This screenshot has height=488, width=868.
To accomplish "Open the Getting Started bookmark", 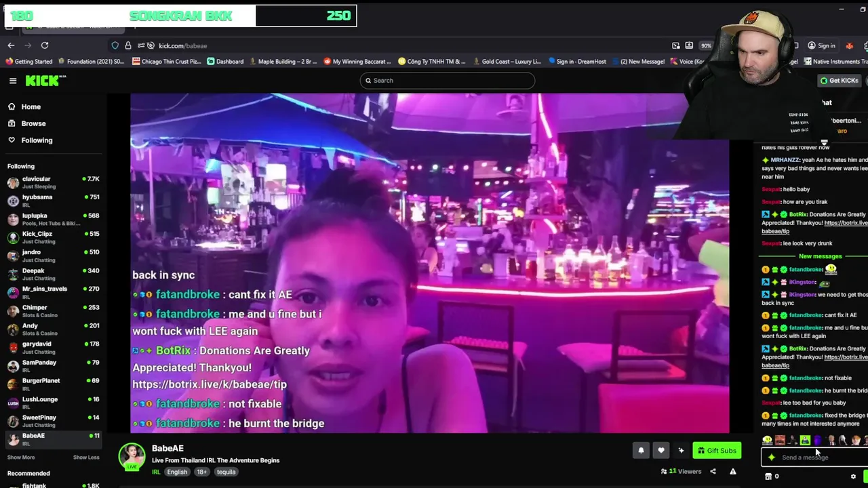I will (x=28, y=62).
